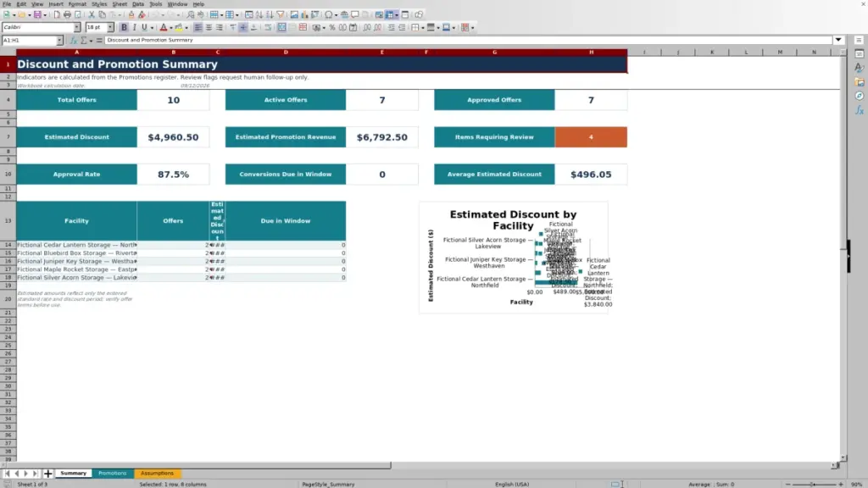Click in the formula input line

pos(468,41)
